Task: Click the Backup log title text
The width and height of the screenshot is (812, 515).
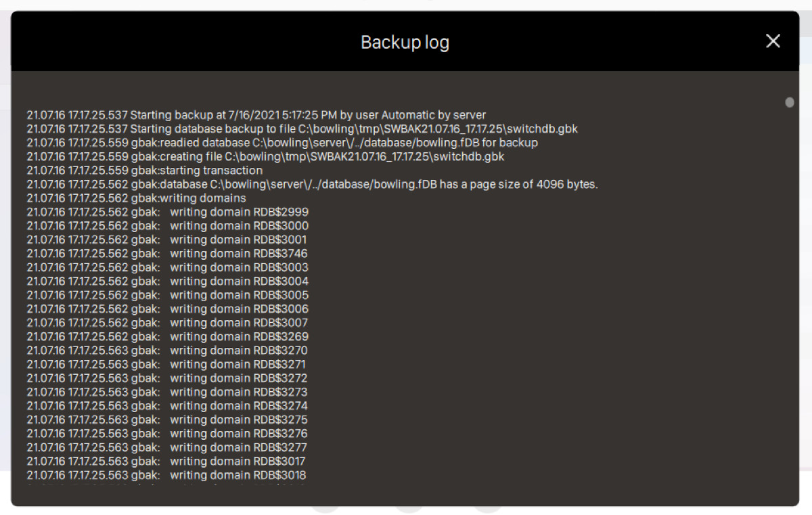Action: pyautogui.click(x=405, y=42)
